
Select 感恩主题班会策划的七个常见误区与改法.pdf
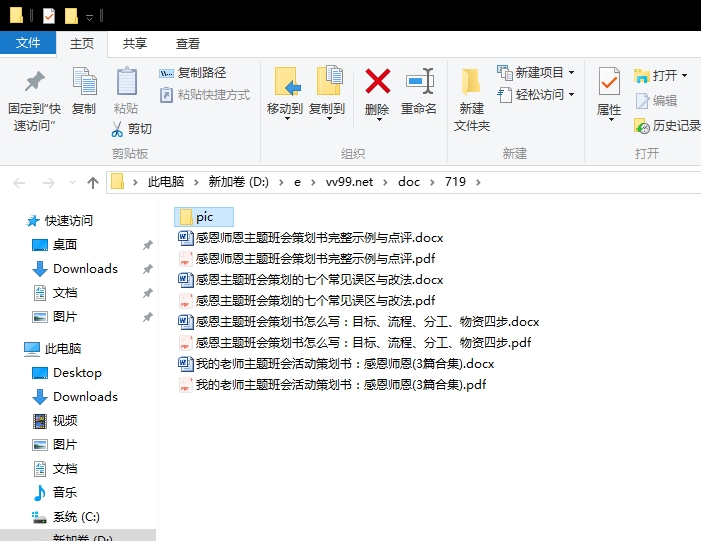[307, 300]
